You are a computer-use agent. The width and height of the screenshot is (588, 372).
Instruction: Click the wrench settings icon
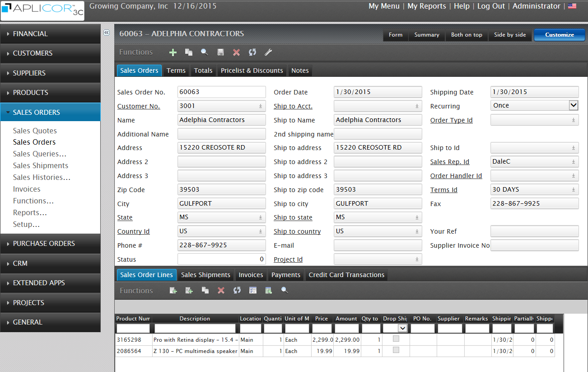(268, 52)
